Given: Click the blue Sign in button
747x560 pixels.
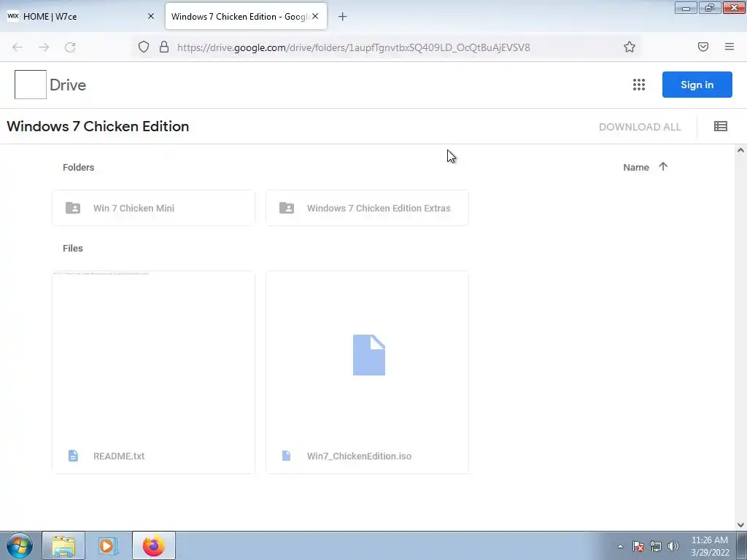Looking at the screenshot, I should pyautogui.click(x=697, y=85).
